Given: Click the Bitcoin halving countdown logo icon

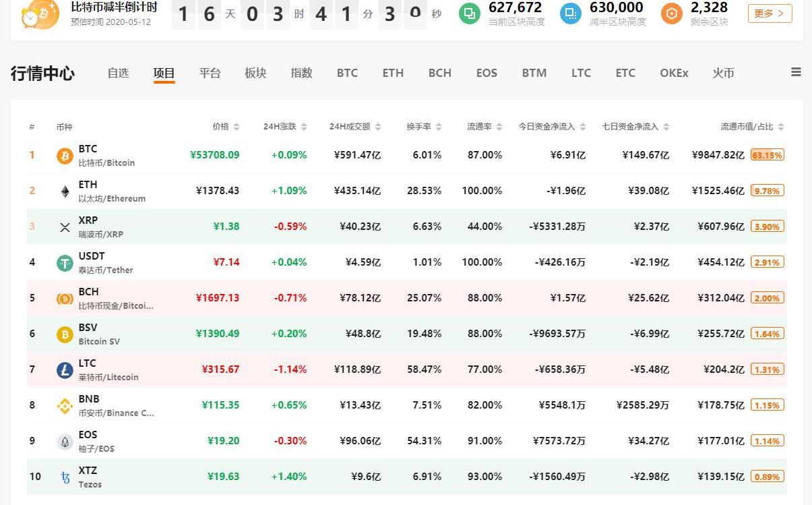Looking at the screenshot, I should pos(40,14).
